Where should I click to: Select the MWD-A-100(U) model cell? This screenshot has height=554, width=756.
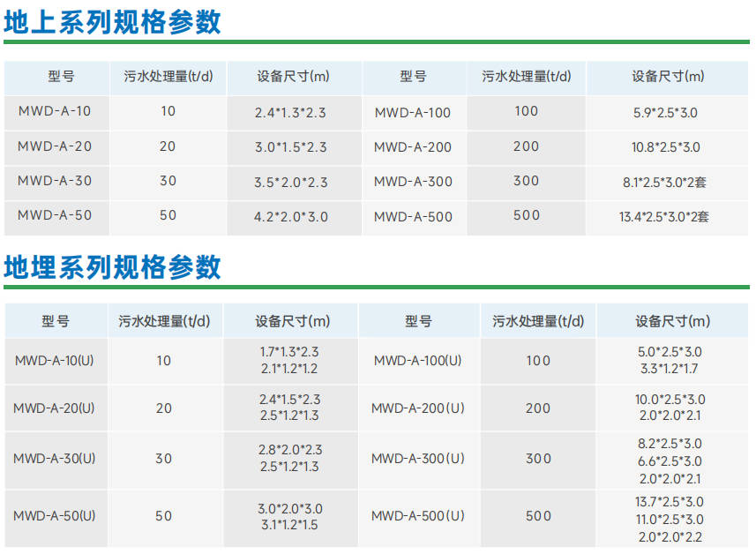(418, 361)
